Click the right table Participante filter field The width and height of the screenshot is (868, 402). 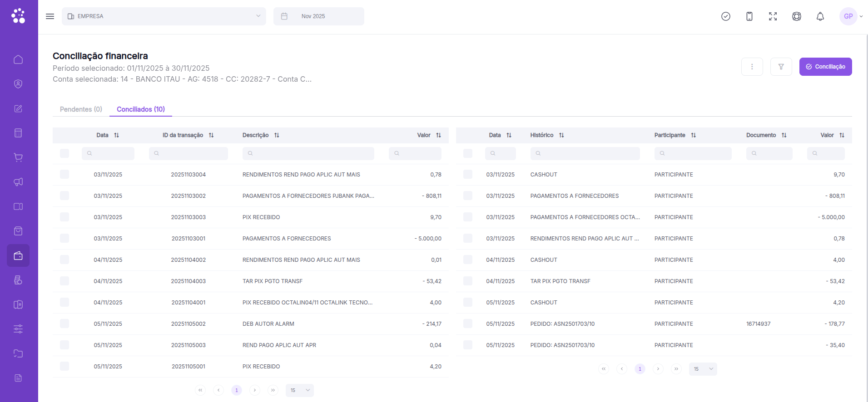click(693, 153)
